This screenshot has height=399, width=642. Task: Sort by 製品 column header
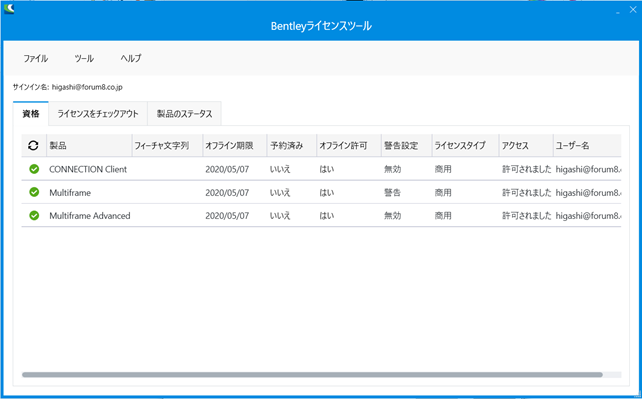click(89, 145)
